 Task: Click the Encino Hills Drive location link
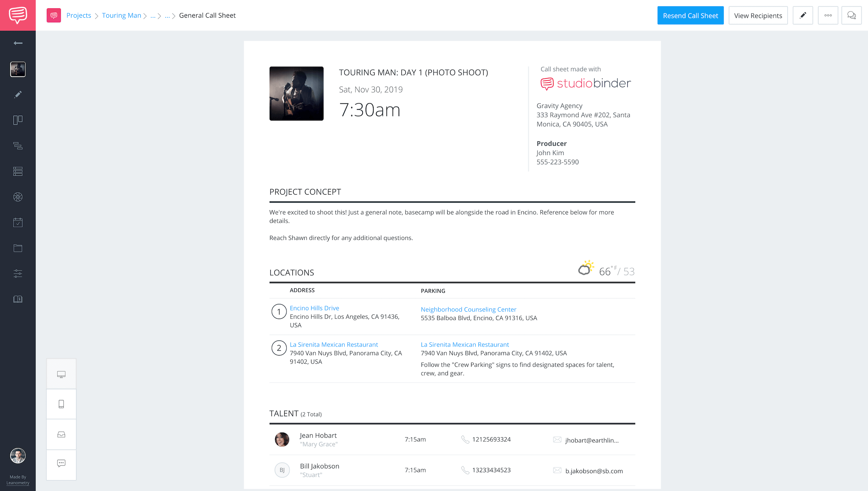click(314, 307)
